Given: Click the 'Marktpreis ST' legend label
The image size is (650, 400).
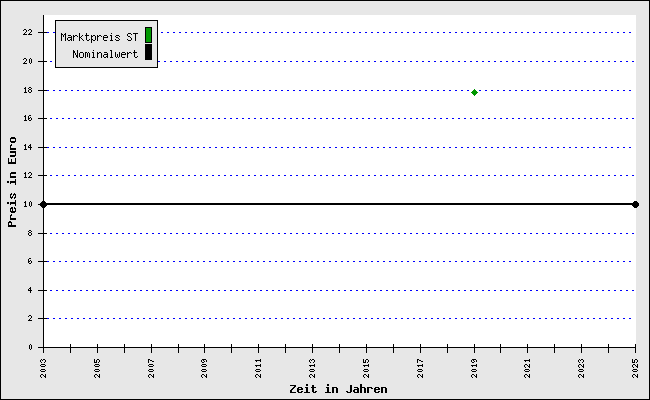Looking at the screenshot, I should point(99,37).
